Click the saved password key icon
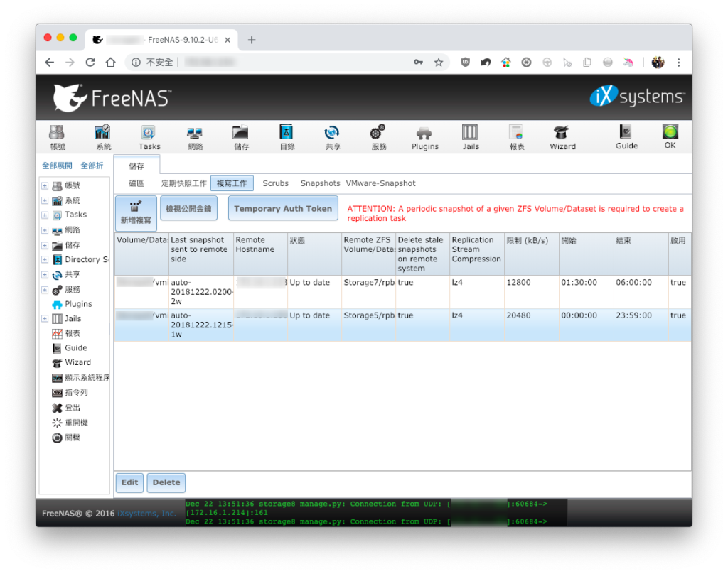Screen dimensions: 728x574 click(418, 63)
